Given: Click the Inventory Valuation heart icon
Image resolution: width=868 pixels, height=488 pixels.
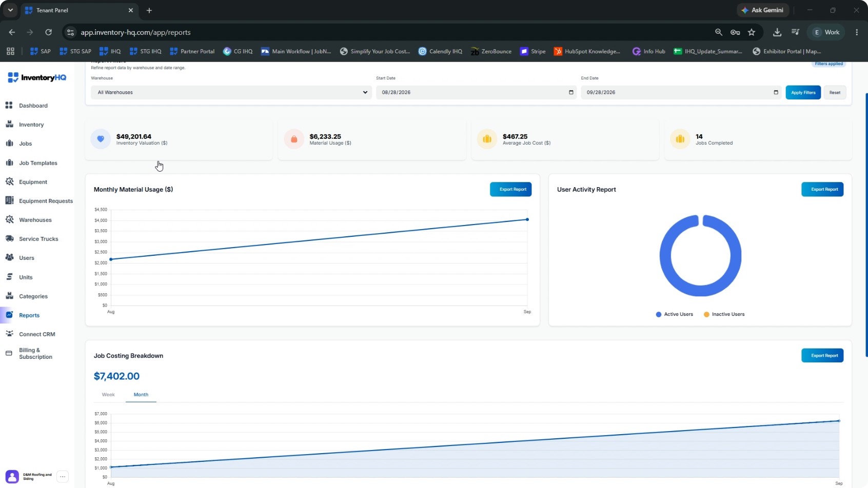Looking at the screenshot, I should 101,139.
